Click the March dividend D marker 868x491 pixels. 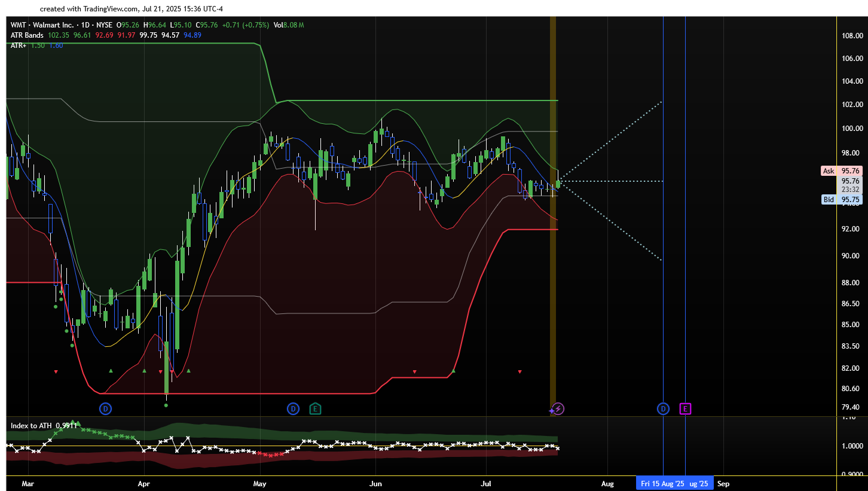[105, 409]
